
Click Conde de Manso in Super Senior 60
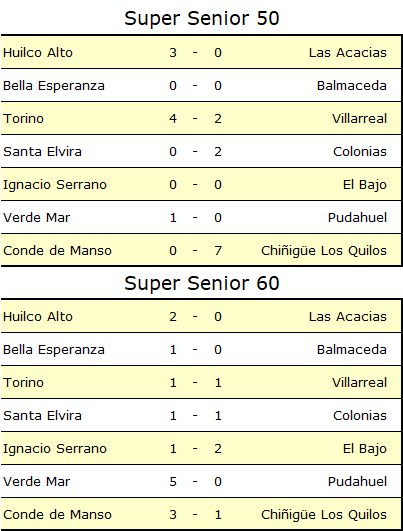click(x=57, y=515)
